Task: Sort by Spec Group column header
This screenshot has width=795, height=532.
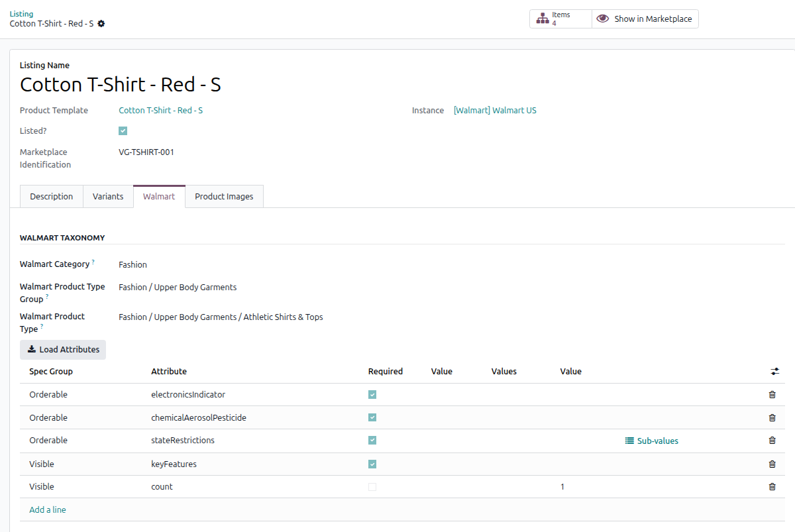Action: click(51, 372)
